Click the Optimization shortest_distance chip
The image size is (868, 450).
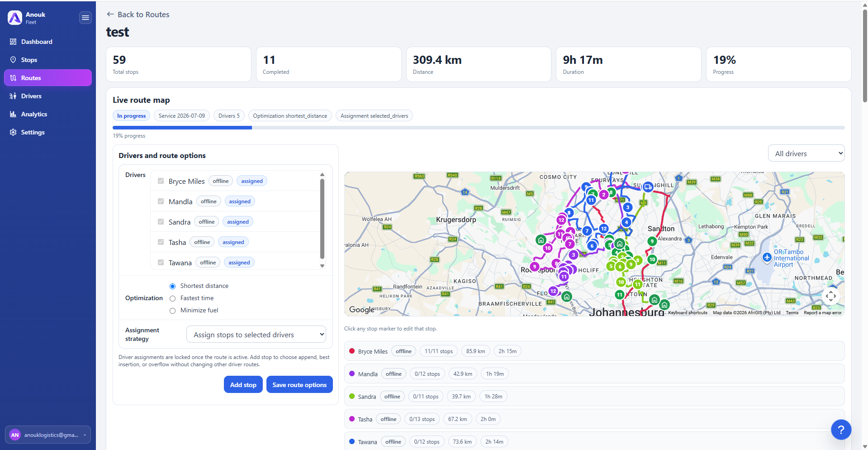(290, 116)
